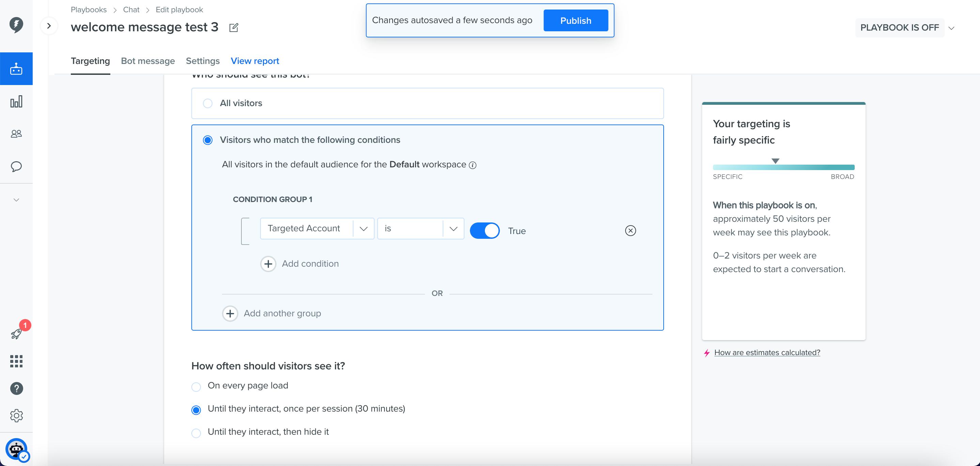
Task: Remove the Targeted Account condition
Action: click(630, 231)
